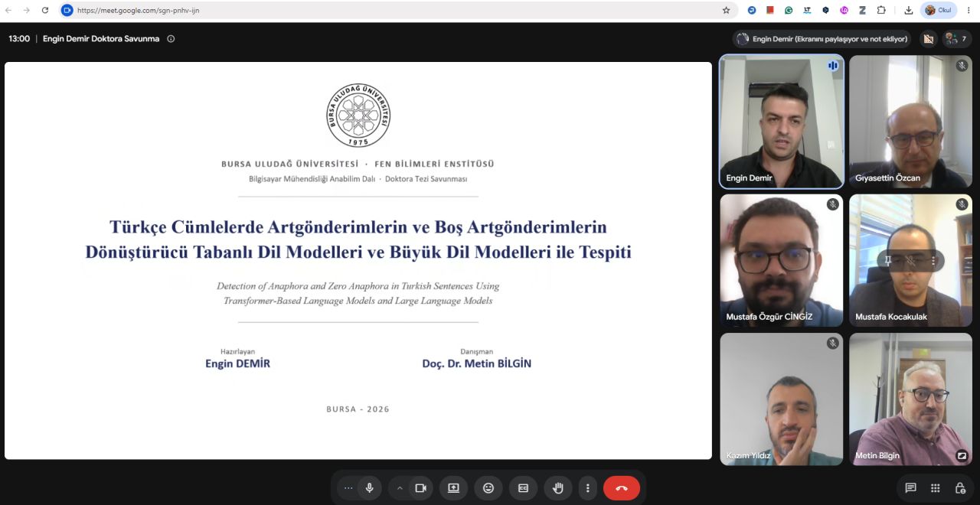Click Engin Demir screen sharing indicator pill
980x505 pixels.
tap(822, 38)
